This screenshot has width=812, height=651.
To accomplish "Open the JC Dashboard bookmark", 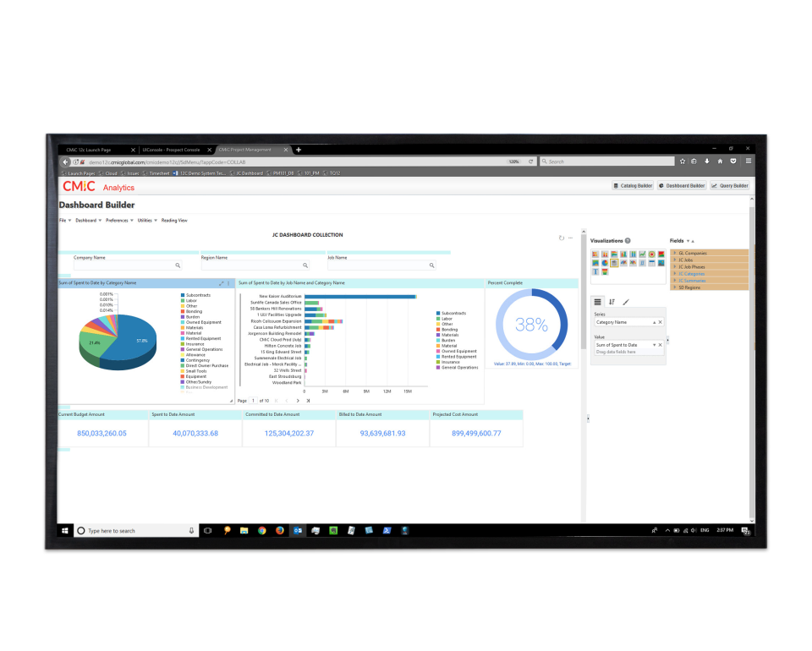I will 246,173.
